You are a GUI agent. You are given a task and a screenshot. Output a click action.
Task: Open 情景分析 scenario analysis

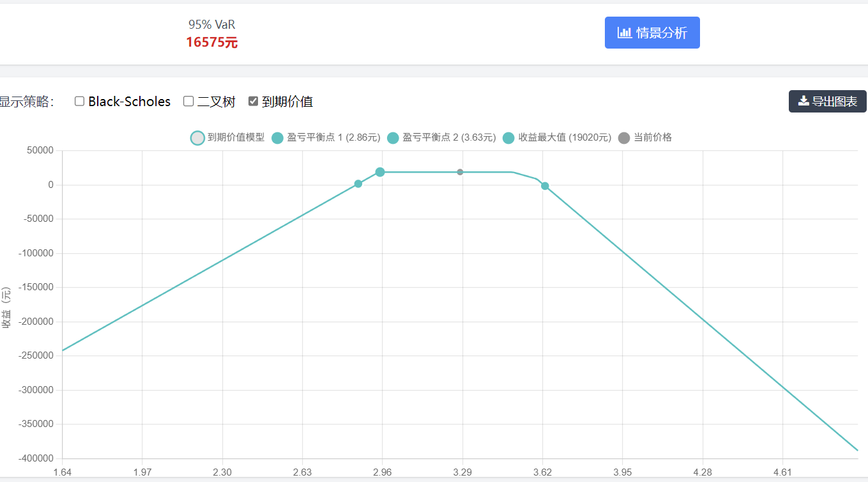(x=652, y=33)
